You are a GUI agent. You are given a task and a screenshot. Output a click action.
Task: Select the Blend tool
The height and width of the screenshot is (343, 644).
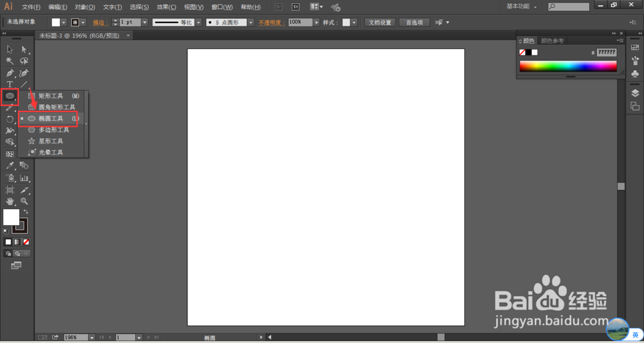click(24, 165)
